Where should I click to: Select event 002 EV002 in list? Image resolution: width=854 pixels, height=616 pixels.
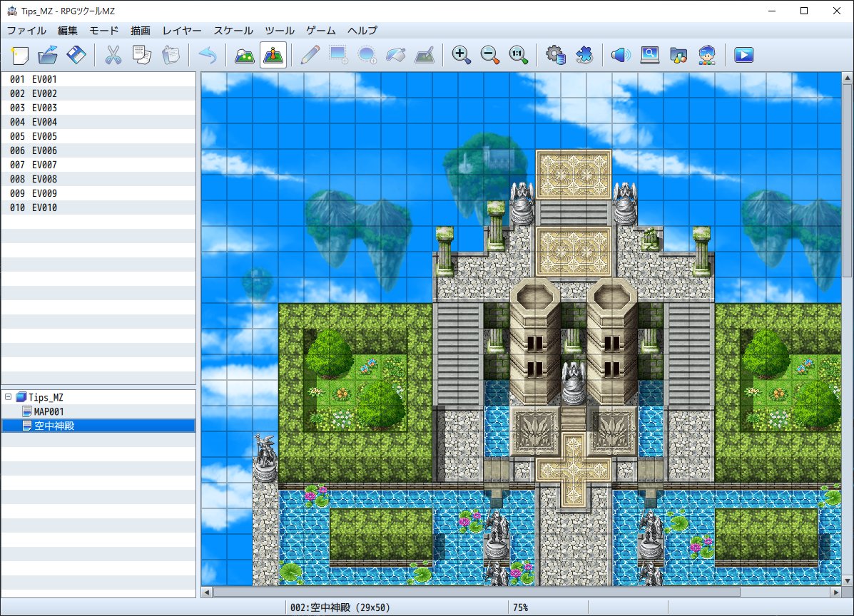coord(98,93)
